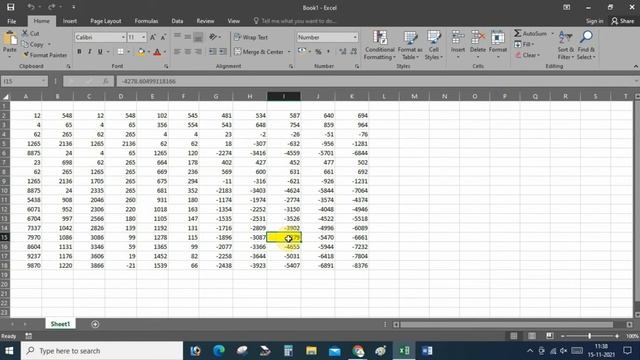The height and width of the screenshot is (360, 640).
Task: Click the Cut scissors button
Action: pos(31,33)
